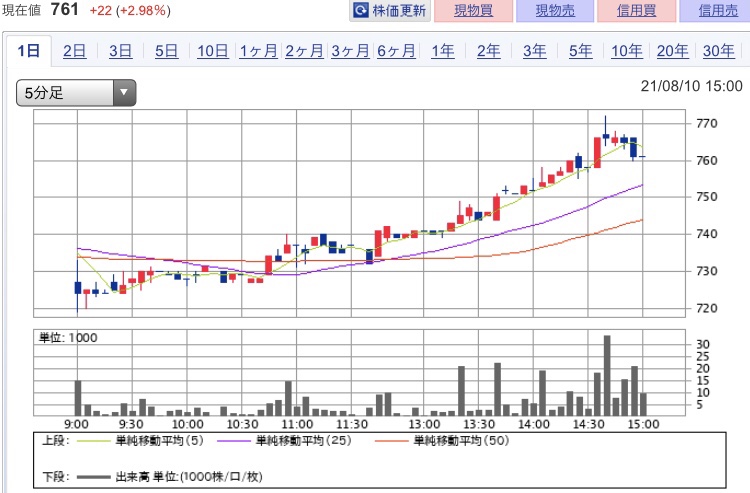Click the 単純移動平均(25) legend entry

304,440
